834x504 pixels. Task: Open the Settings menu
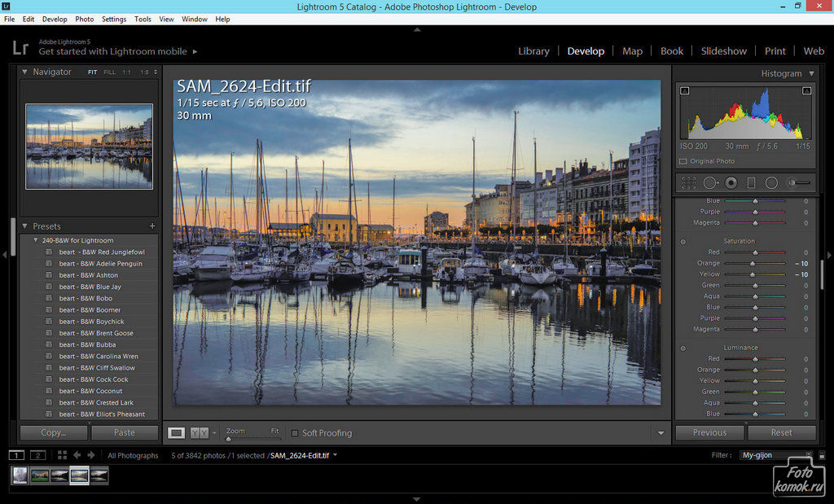click(x=114, y=20)
